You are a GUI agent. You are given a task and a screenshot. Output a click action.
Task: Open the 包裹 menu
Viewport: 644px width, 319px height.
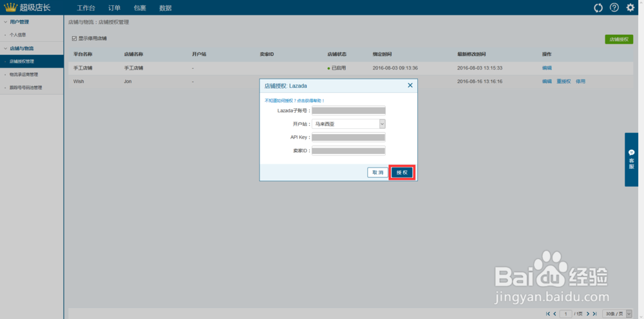point(140,8)
